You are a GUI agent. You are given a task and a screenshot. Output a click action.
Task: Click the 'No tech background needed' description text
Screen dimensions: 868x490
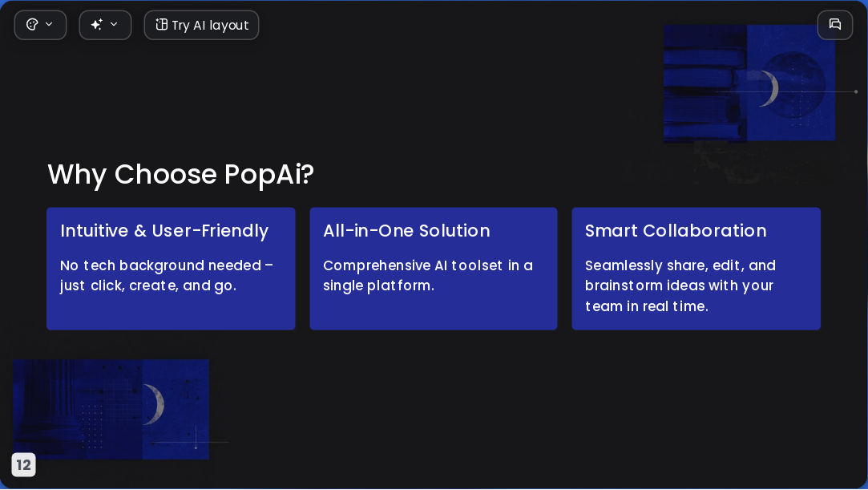click(167, 276)
